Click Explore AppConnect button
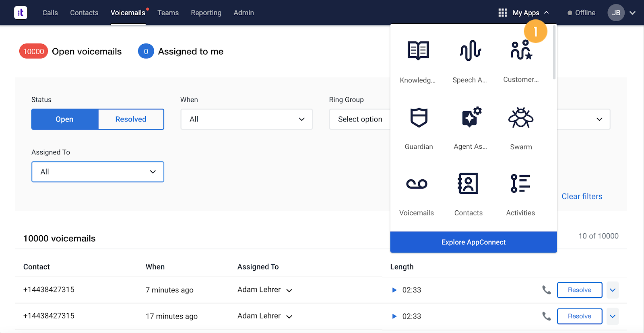The image size is (644, 333). click(x=474, y=242)
